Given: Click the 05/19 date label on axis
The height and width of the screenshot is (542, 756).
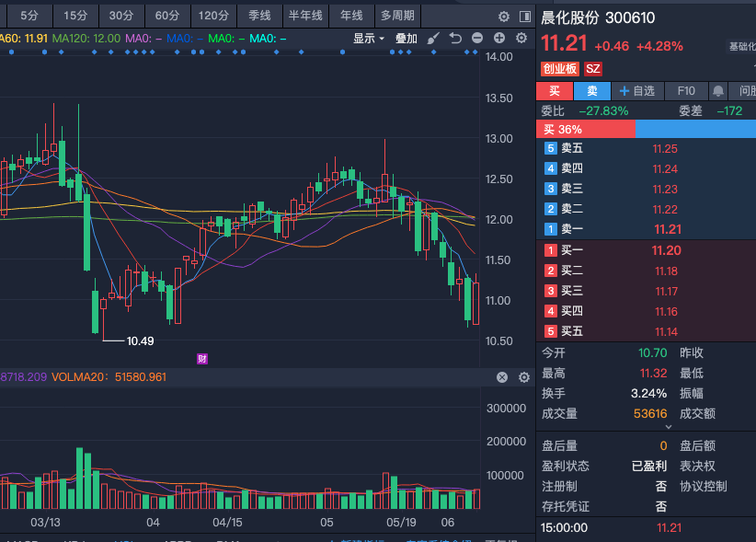Looking at the screenshot, I should tap(401, 523).
